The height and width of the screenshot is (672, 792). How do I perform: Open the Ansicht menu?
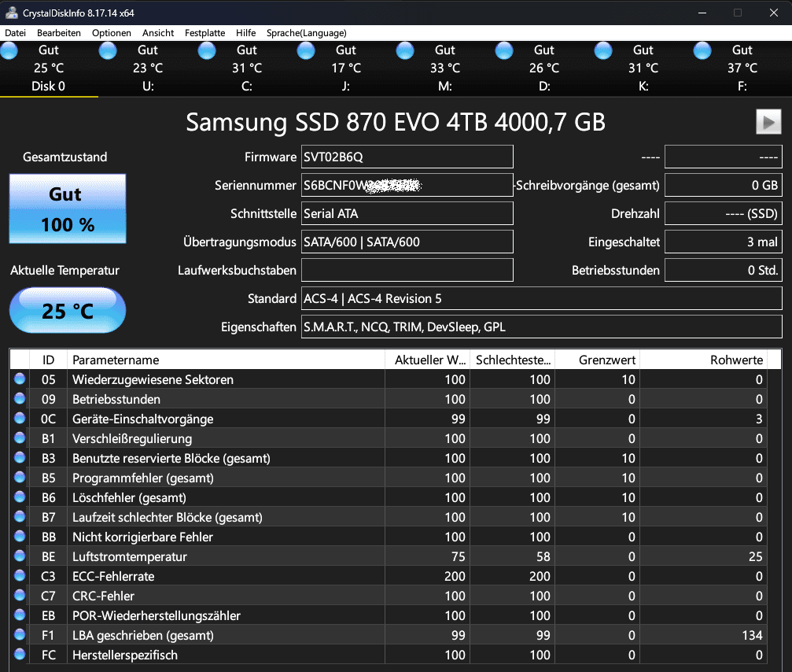click(x=158, y=33)
